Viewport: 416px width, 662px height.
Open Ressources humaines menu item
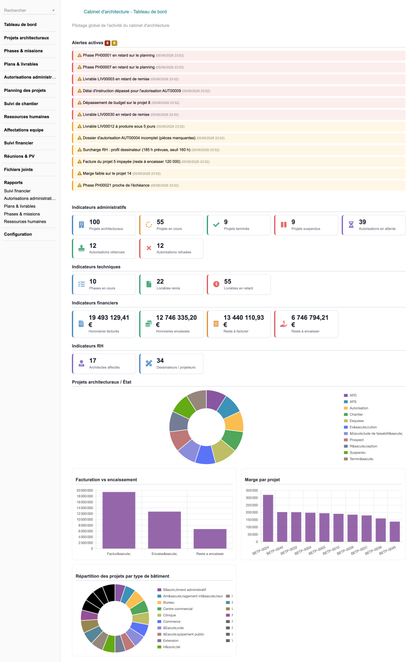point(27,117)
